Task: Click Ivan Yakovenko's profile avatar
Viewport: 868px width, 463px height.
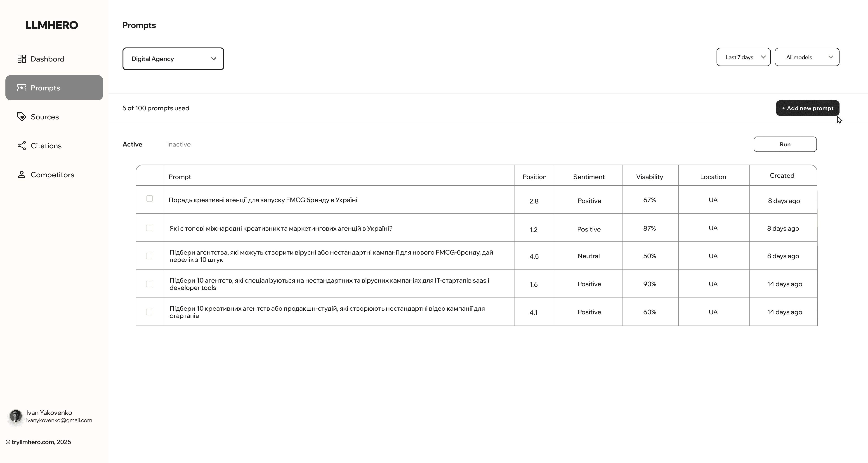Action: coord(16,416)
